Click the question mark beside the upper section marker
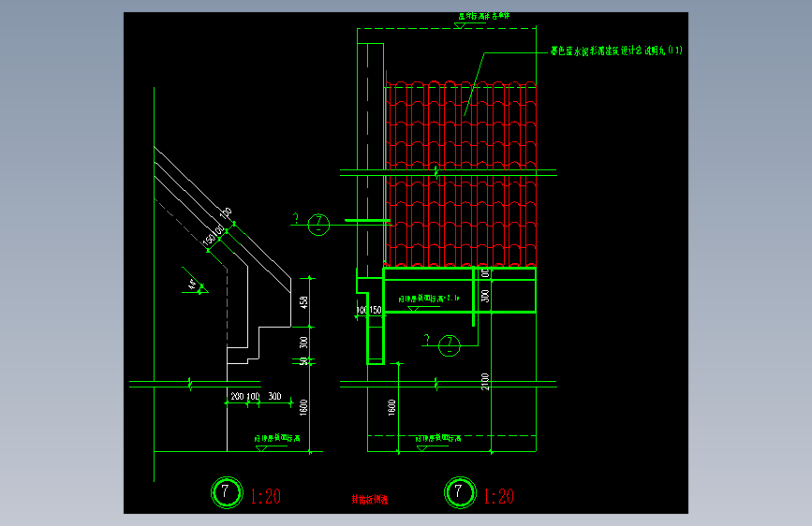Image resolution: width=812 pixels, height=526 pixels. click(296, 218)
